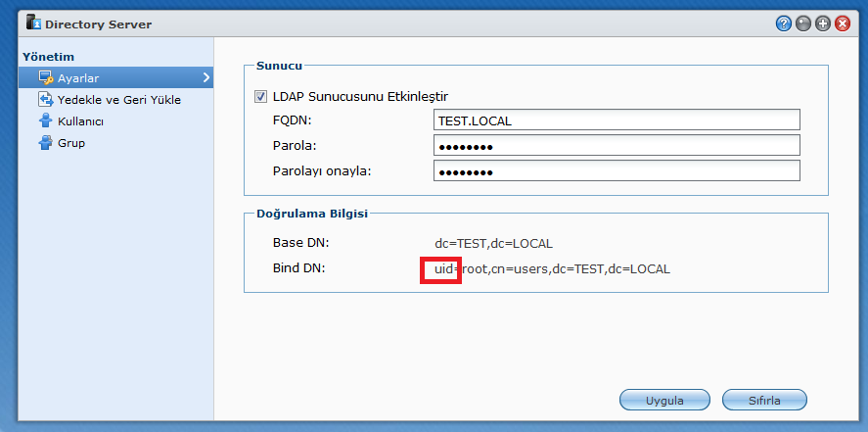Minimize window using the gray round button
868x432 pixels.
tap(803, 24)
